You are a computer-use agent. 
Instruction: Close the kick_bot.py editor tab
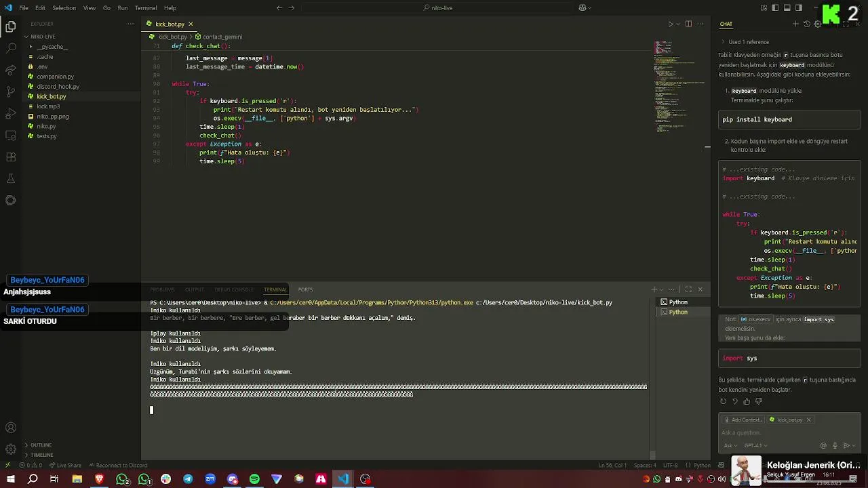pyautogui.click(x=191, y=24)
